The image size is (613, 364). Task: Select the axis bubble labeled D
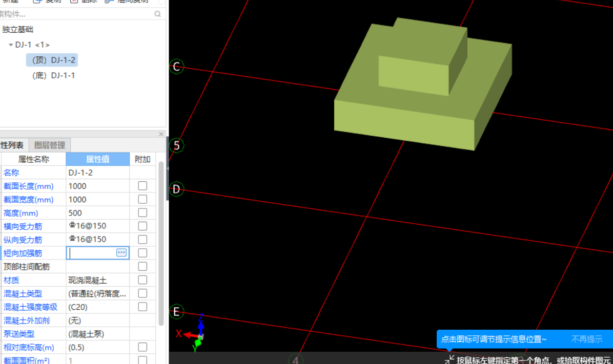click(176, 189)
